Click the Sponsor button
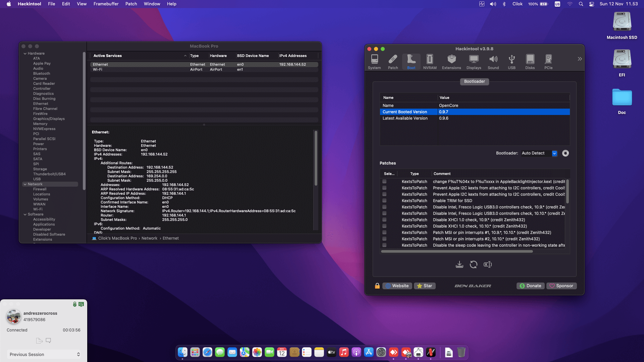 point(561,286)
